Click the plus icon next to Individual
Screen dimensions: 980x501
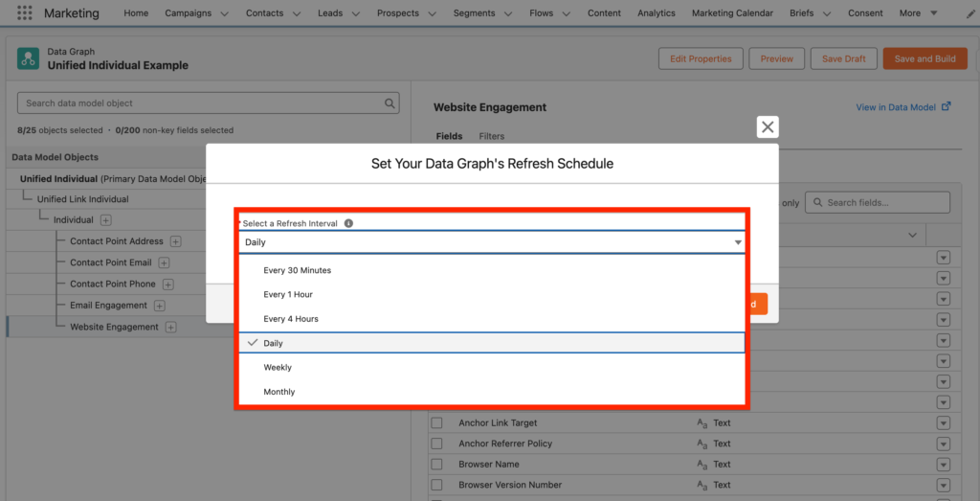(106, 220)
